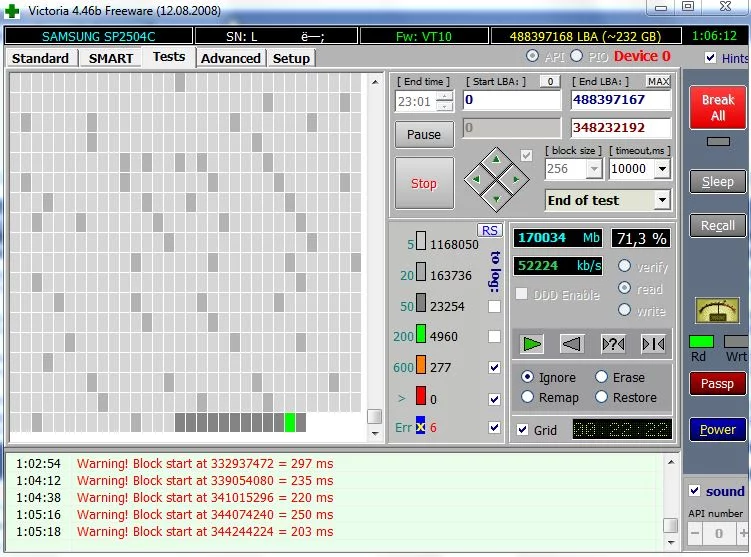Screen dimensions: 751x557
Task: Click the peak-to-peak seek button
Action: point(653,344)
